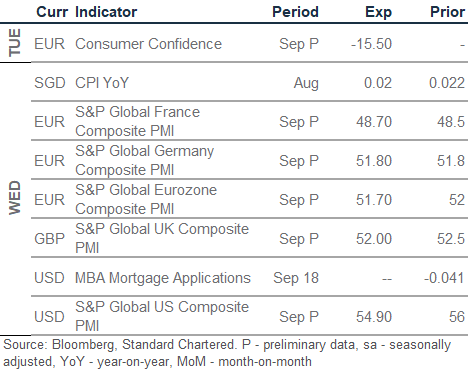
Task: Click the -15.50 expected value
Action: pyautogui.click(x=371, y=44)
